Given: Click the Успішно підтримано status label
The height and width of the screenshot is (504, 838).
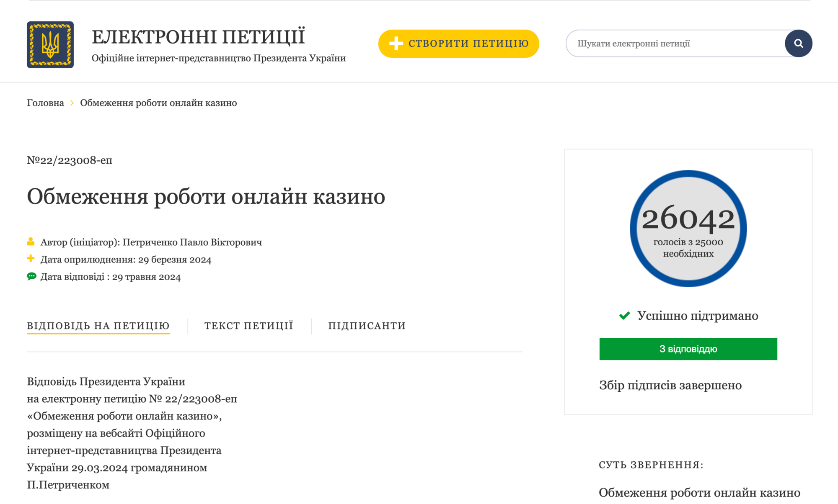Looking at the screenshot, I should (698, 316).
